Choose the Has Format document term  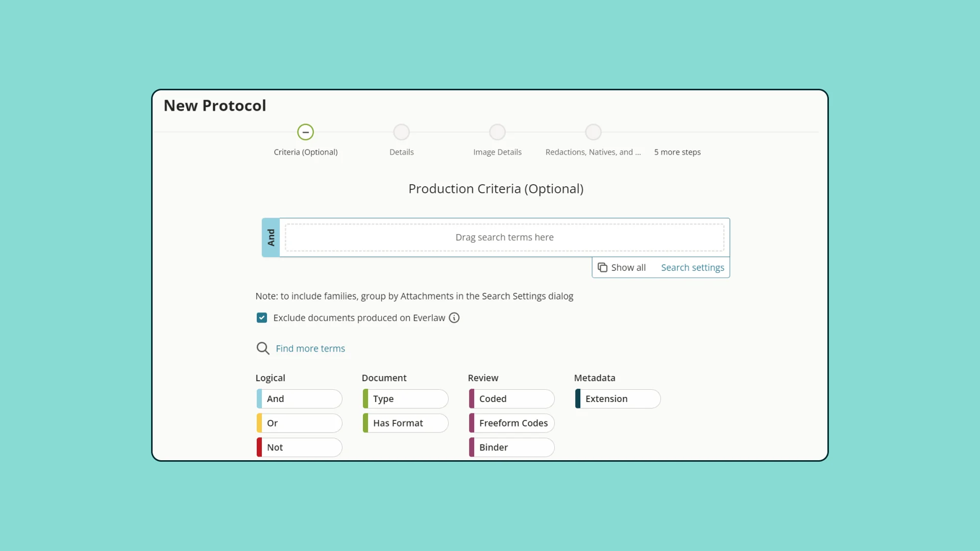tap(406, 423)
